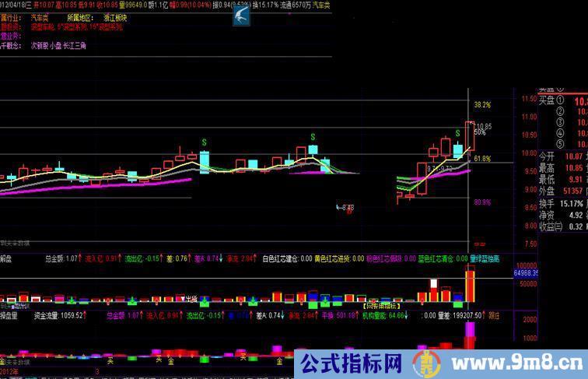Select the 操盘量 indicator panel label
The image size is (588, 379).
click(x=12, y=316)
